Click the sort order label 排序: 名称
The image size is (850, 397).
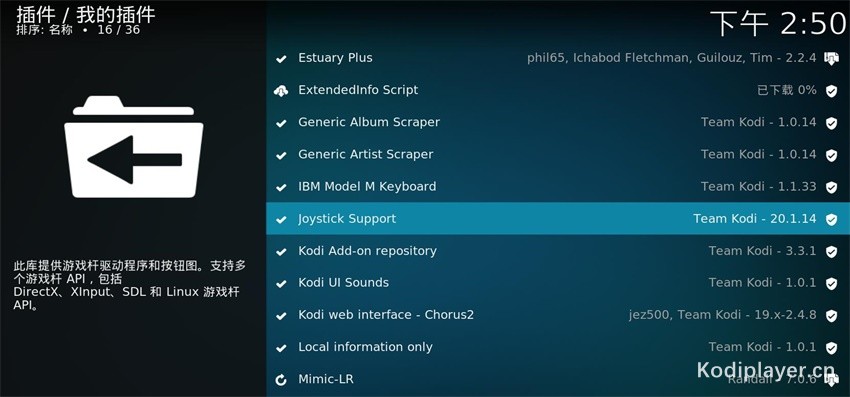44,29
